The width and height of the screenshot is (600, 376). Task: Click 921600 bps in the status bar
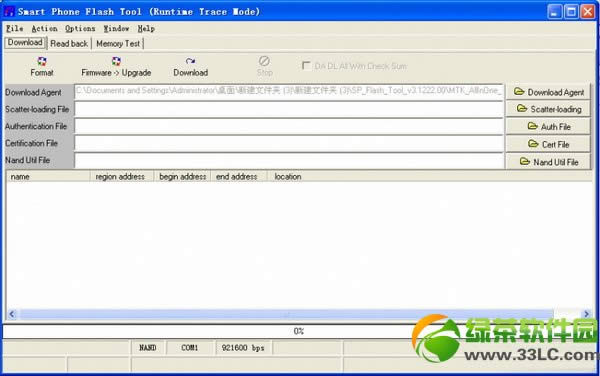[x=243, y=348]
